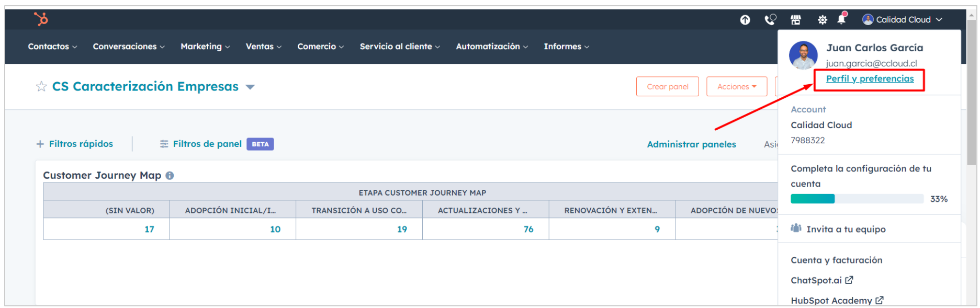Click the HubSpot sprocket logo
Viewport: 980px width, 308px height.
coord(41,19)
